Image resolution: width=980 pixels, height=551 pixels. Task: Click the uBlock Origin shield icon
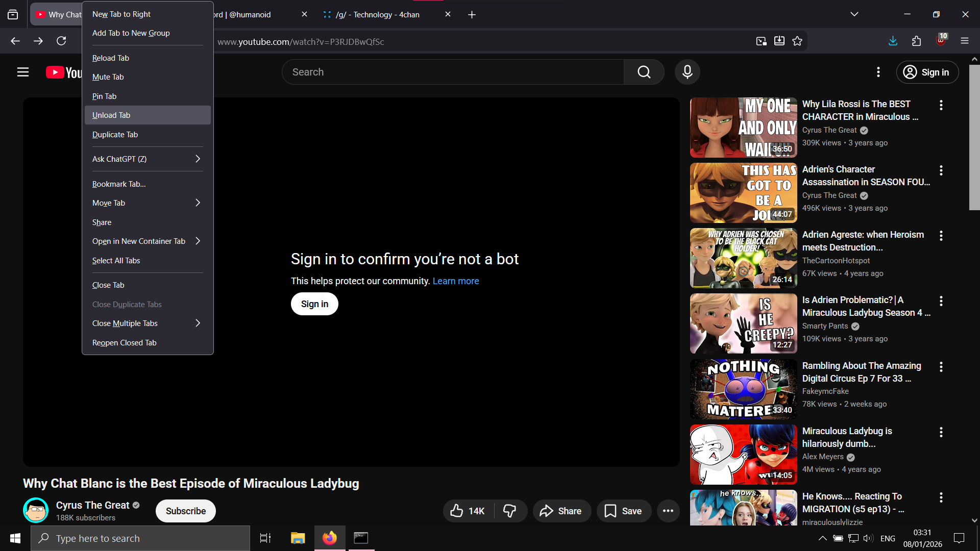(941, 41)
